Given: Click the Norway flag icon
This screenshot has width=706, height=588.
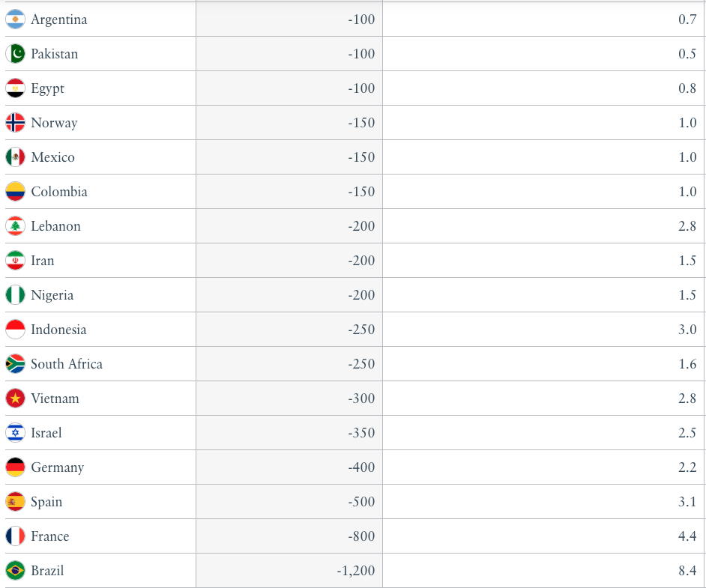Looking at the screenshot, I should tap(15, 123).
